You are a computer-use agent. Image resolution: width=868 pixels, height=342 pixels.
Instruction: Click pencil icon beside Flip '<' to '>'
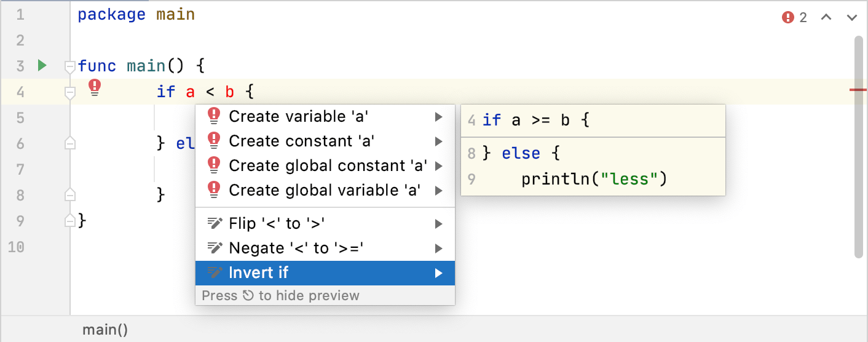coord(214,223)
